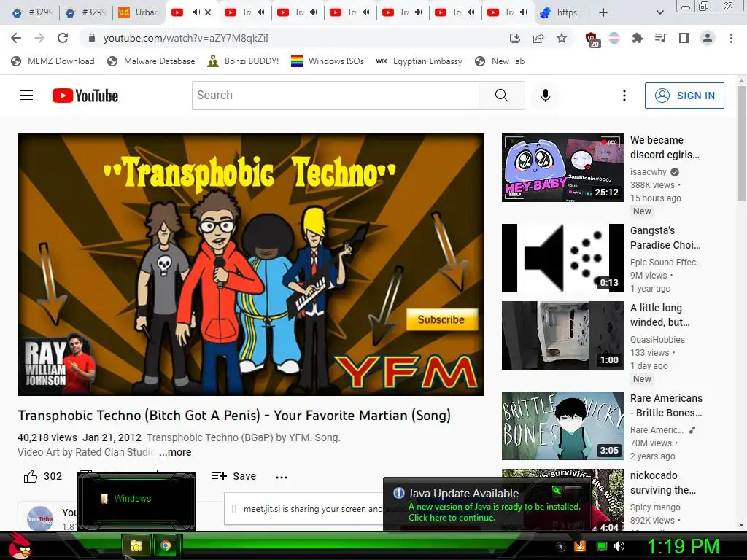The height and width of the screenshot is (560, 747).
Task: Bookmark this page with the star icon
Action: (x=562, y=38)
